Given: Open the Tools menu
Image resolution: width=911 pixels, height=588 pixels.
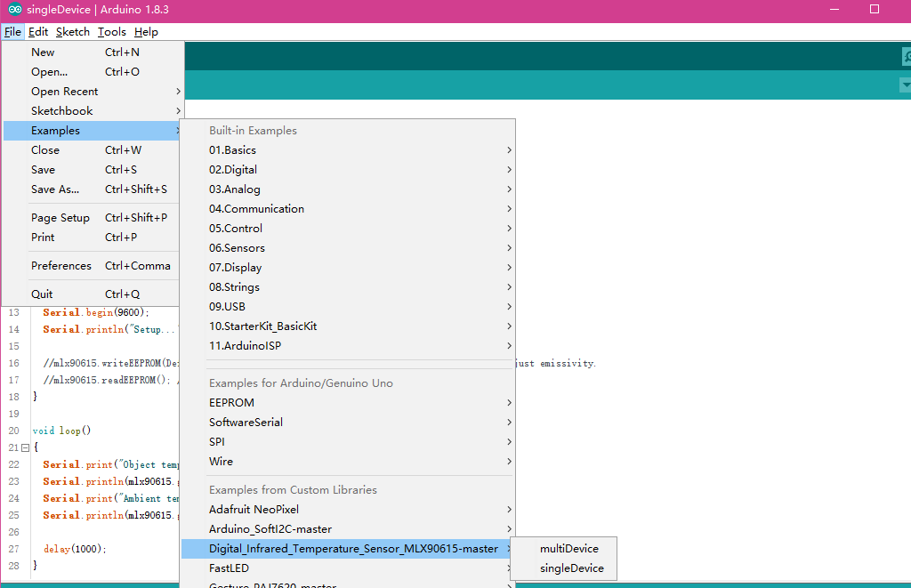Looking at the screenshot, I should (x=111, y=32).
